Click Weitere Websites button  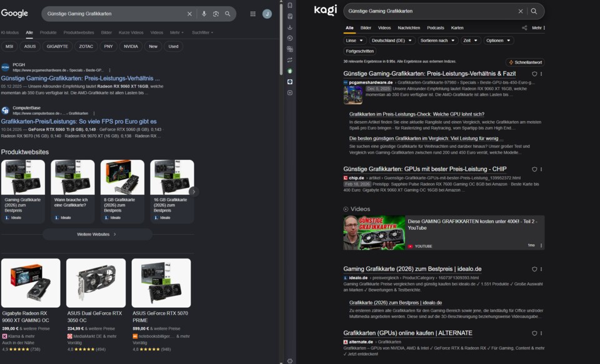pyautogui.click(x=97, y=234)
